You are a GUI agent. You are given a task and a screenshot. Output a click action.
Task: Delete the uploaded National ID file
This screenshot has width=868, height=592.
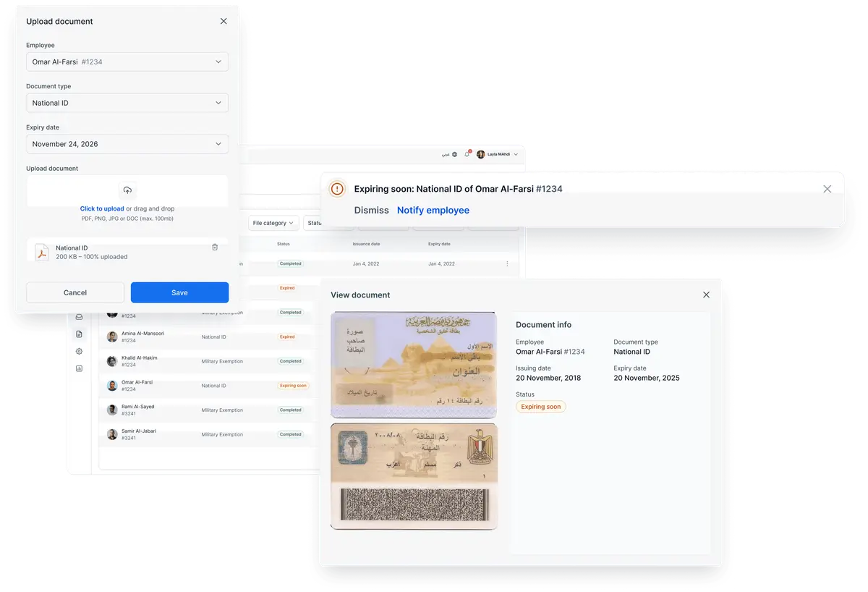pyautogui.click(x=215, y=248)
